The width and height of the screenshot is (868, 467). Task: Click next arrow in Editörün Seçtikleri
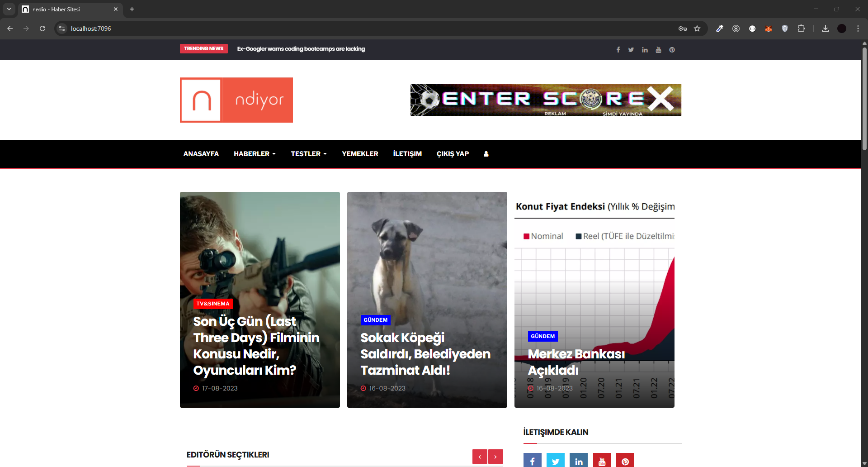coord(495,457)
